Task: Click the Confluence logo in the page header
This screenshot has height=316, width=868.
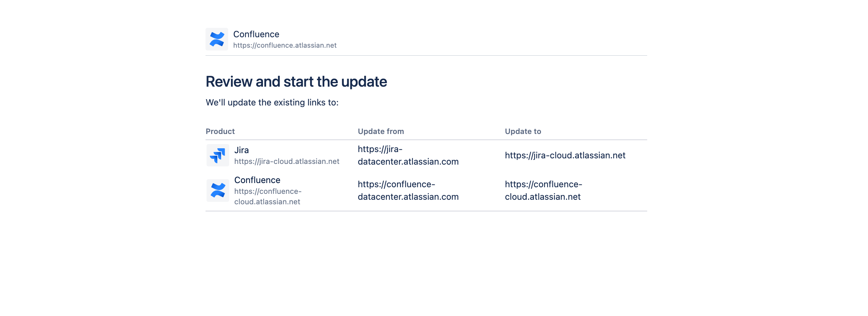Action: [x=217, y=39]
